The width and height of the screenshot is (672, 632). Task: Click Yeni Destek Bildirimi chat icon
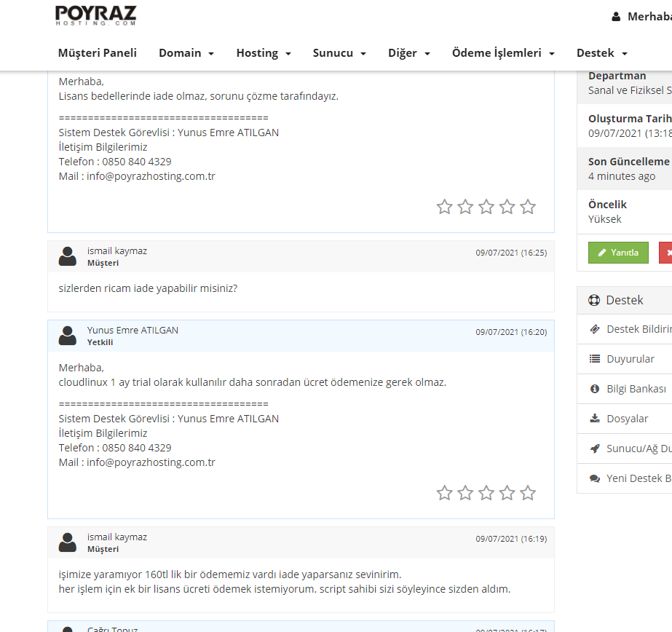594,478
